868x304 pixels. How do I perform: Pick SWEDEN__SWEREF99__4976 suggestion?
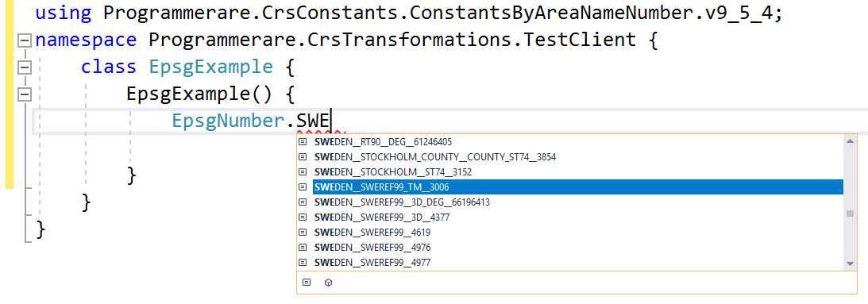click(x=569, y=247)
